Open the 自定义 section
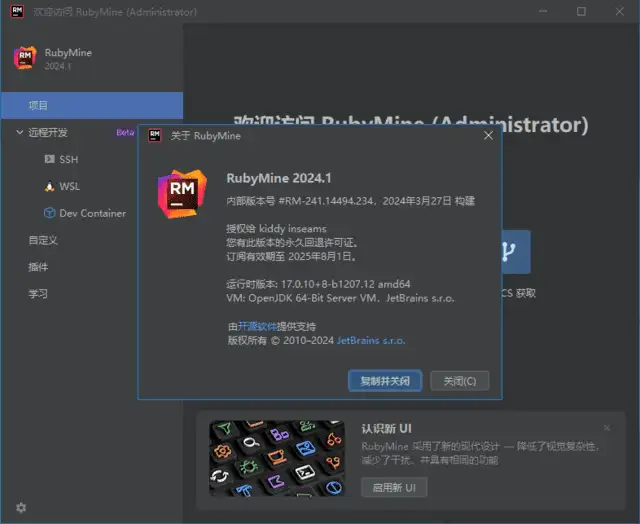640x524 pixels. [x=43, y=240]
